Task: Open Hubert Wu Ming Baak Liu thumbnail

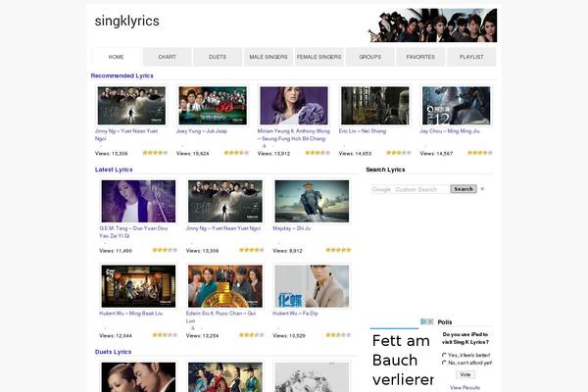Action: tap(138, 286)
